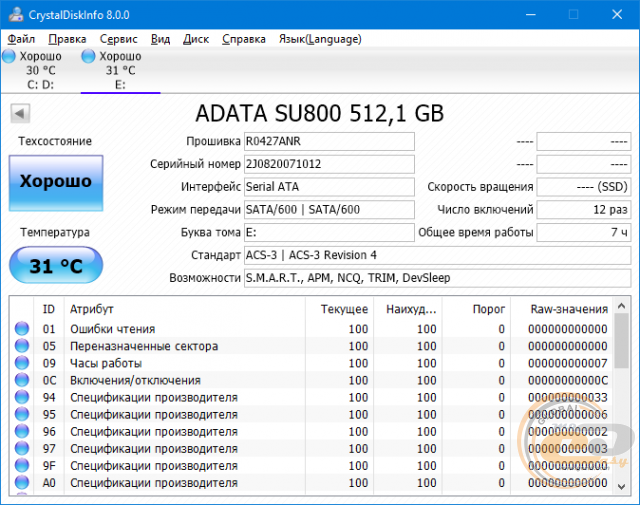Click raw value 00000000000C
Image resolution: width=640 pixels, height=505 pixels.
(567, 380)
